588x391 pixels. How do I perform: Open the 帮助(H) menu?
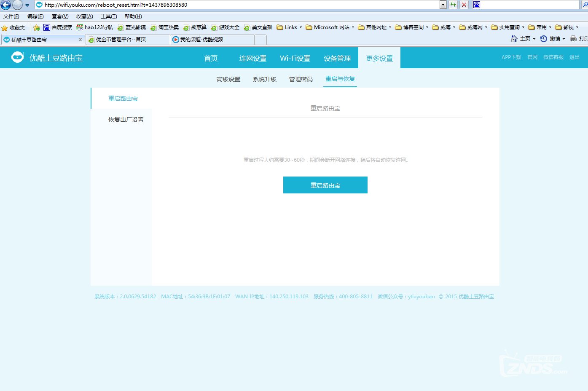coord(133,16)
